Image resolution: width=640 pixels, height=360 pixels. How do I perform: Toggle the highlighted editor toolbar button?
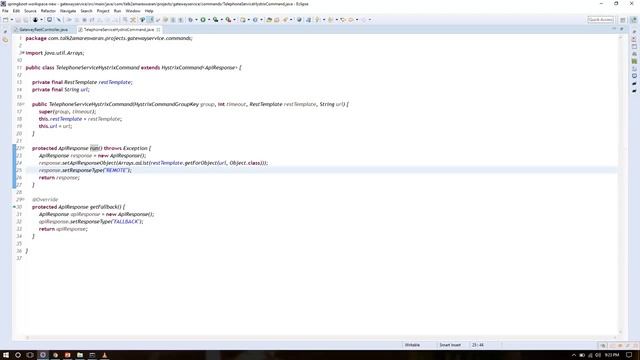151,20
